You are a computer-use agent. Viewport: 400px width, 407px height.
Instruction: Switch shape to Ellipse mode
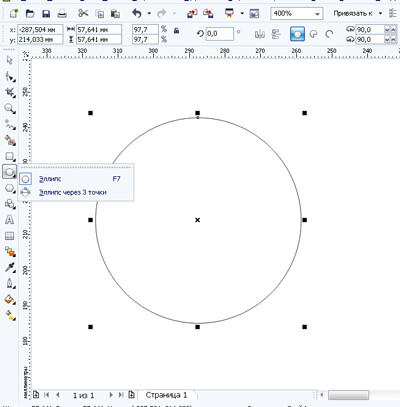(x=297, y=34)
